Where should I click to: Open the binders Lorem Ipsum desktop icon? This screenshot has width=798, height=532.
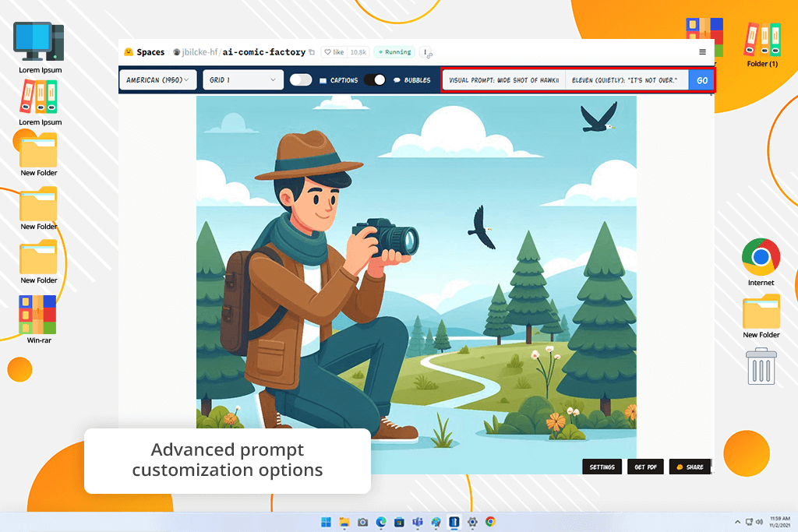(x=40, y=103)
